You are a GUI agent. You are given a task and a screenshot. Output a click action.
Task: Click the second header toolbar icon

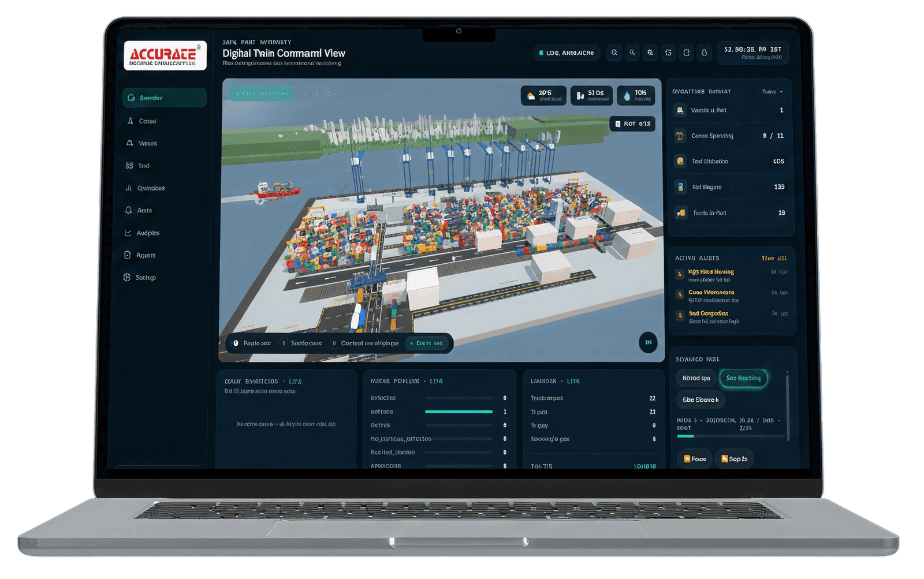click(632, 53)
